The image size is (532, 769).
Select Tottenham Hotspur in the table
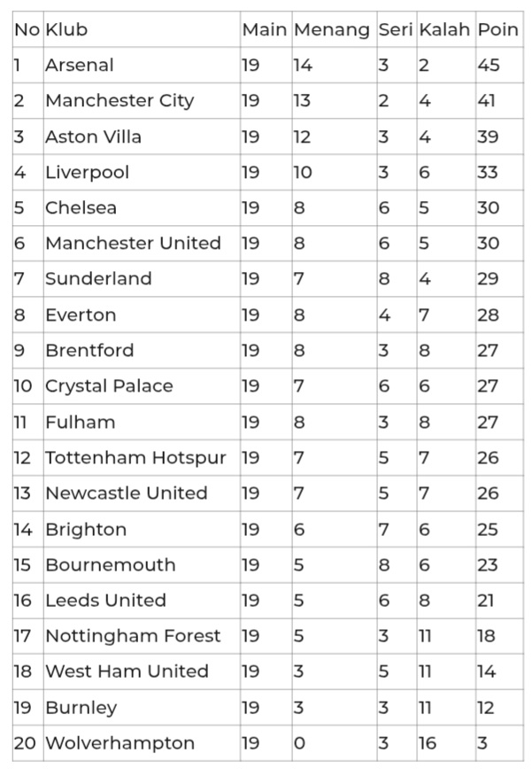click(135, 458)
